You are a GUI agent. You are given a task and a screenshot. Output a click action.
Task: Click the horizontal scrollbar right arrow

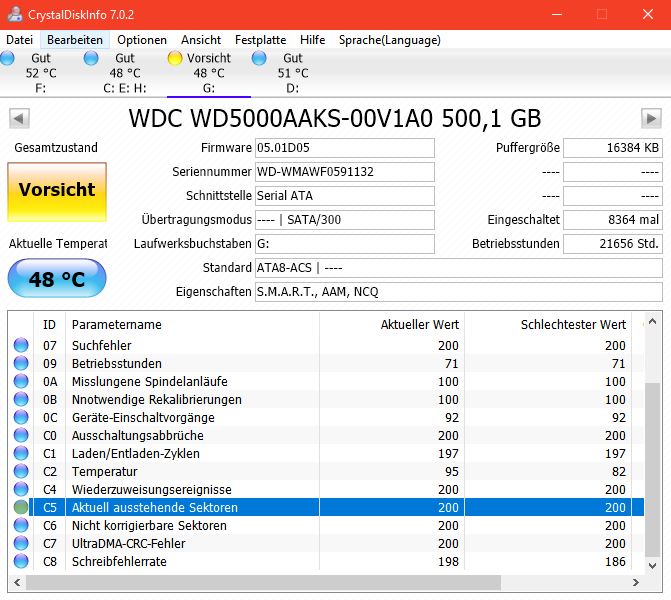click(636, 582)
